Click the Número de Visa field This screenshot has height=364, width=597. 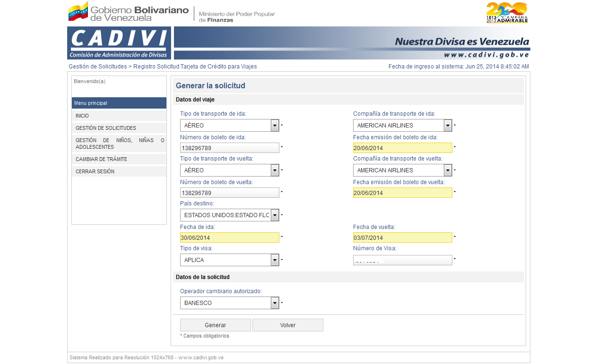point(403,260)
